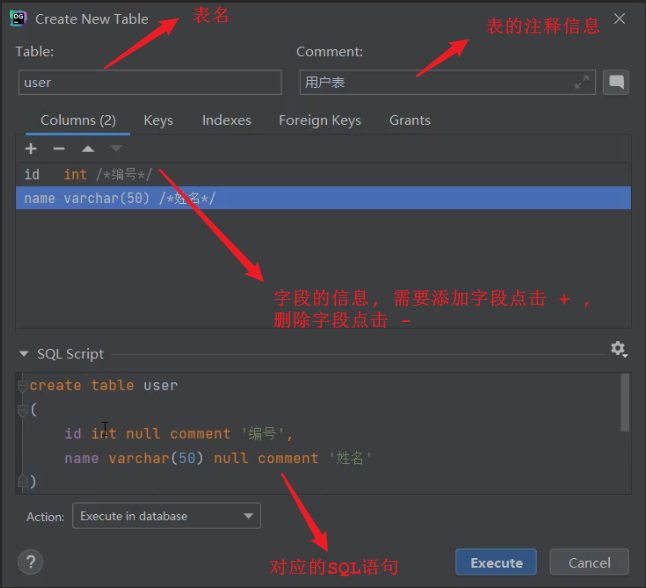Click the closing parenthesis fold marker
646x588 pixels.
pyautogui.click(x=22, y=481)
